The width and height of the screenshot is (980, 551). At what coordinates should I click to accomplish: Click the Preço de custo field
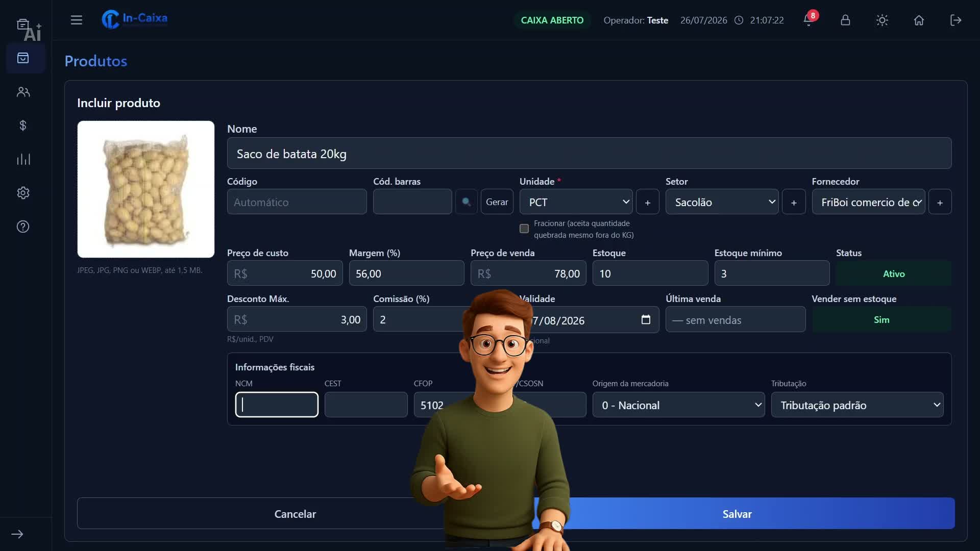[285, 273]
